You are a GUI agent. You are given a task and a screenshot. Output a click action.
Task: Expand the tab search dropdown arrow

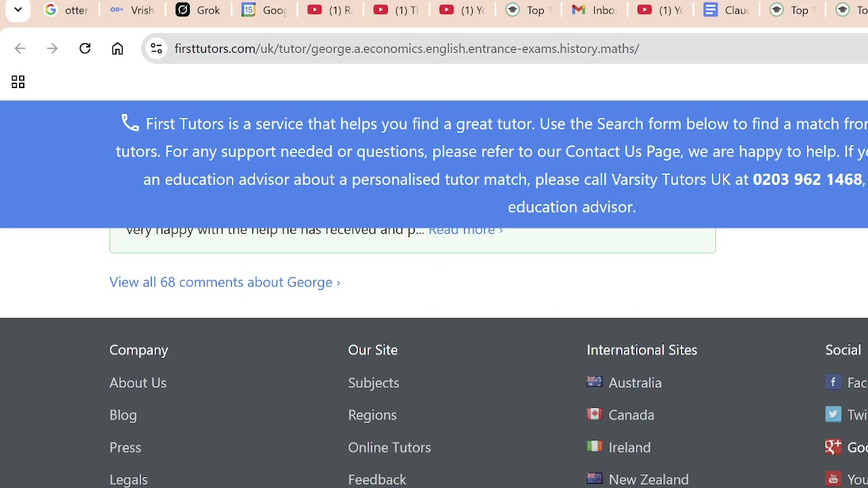point(18,9)
